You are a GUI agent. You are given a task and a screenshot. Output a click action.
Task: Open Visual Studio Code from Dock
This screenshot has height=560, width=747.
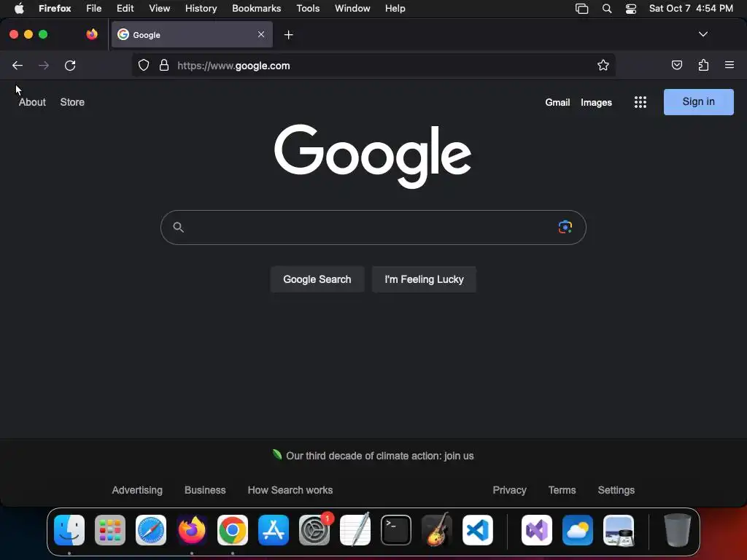(x=478, y=530)
